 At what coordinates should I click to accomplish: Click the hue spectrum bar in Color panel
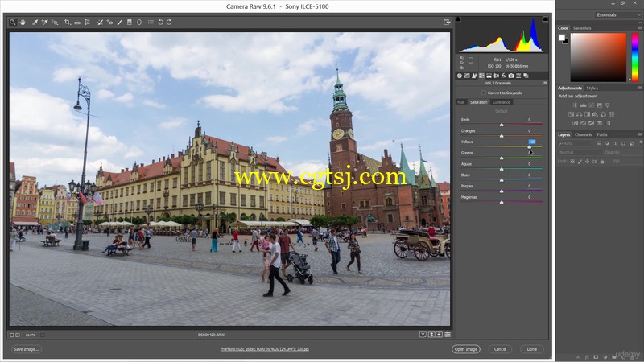[635, 57]
